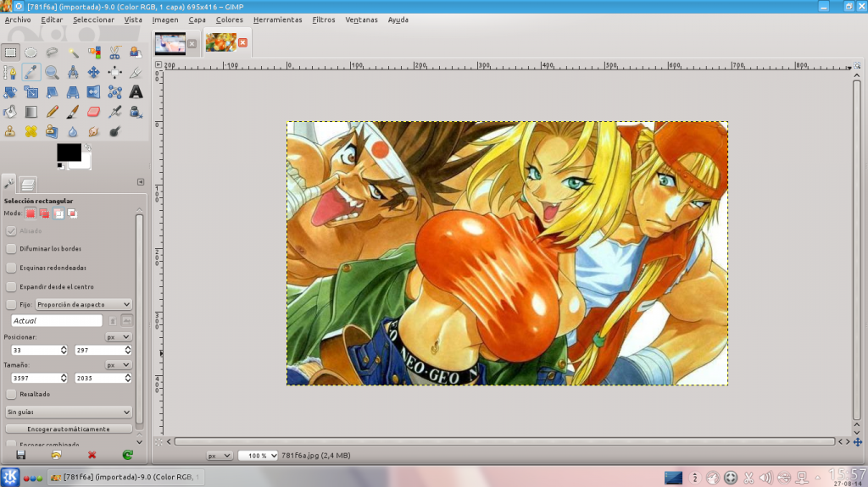
Task: Select the Pencil tool
Action: (x=52, y=112)
